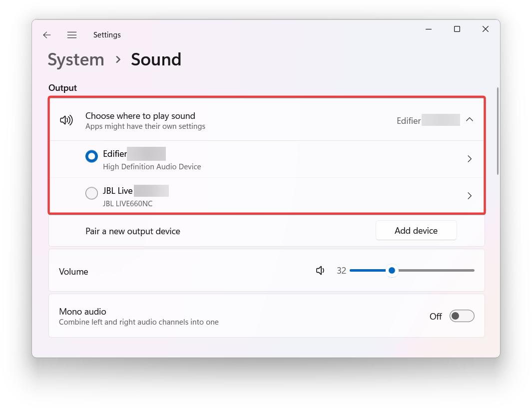Click the Settings page vertical scrollbar
Viewport: 532px width, 408px height.
click(498, 131)
